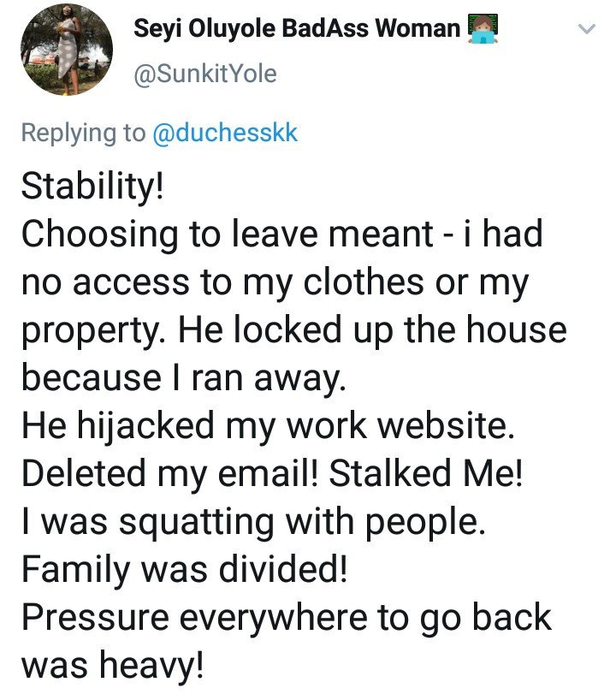Tap the final line 'was heavy!'
The image size is (616, 700).
112,665
